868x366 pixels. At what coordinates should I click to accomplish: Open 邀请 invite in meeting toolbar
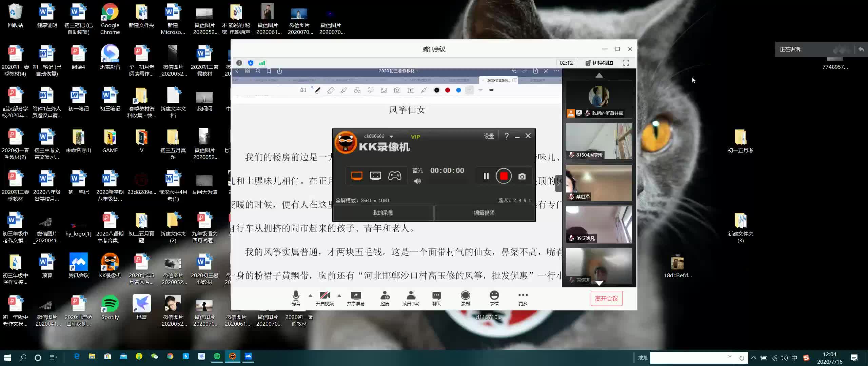[x=385, y=298]
